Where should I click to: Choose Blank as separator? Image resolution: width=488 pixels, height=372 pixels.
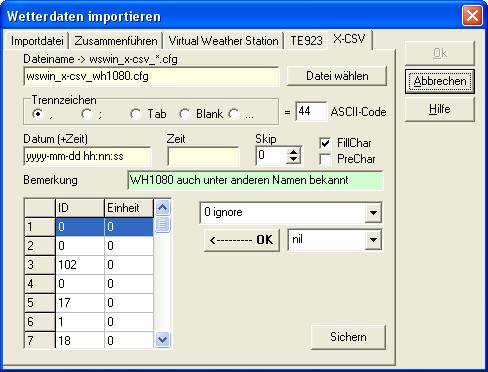pyautogui.click(x=185, y=114)
